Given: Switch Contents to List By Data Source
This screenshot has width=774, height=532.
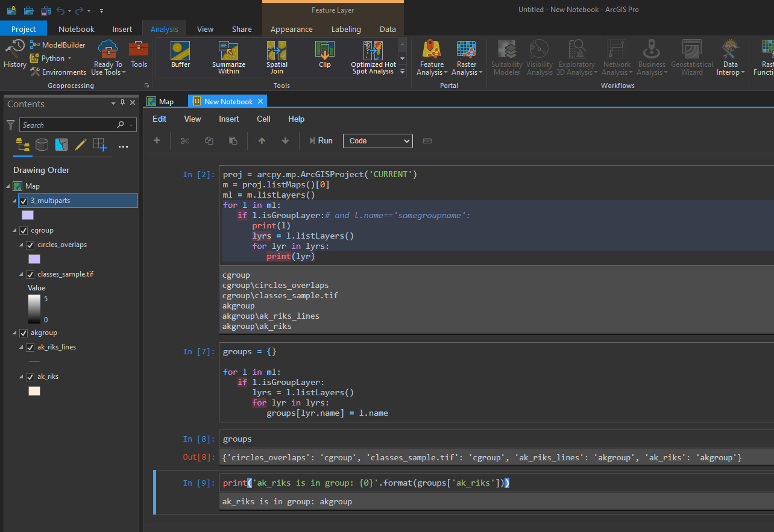Looking at the screenshot, I should (x=42, y=145).
